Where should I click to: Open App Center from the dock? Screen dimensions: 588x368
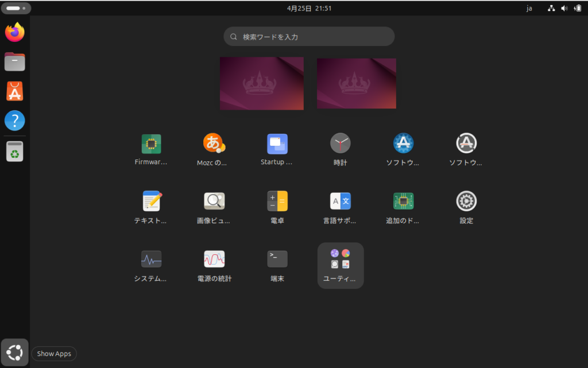[x=14, y=91]
